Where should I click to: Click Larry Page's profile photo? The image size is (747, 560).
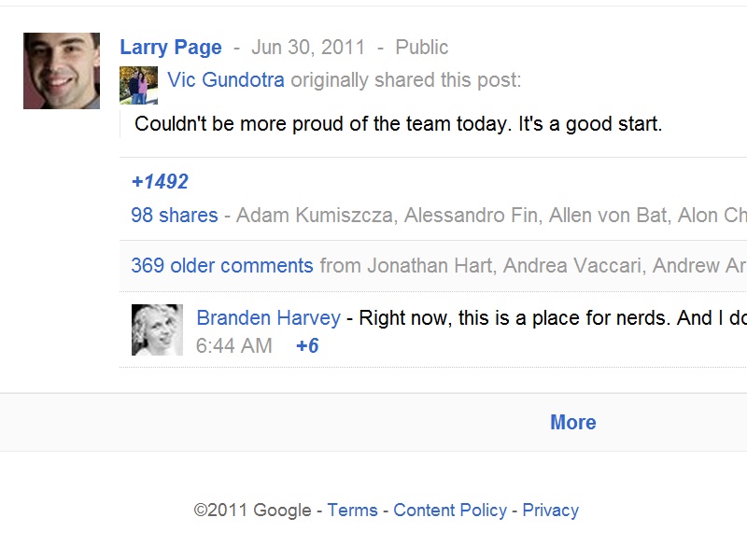click(62, 71)
